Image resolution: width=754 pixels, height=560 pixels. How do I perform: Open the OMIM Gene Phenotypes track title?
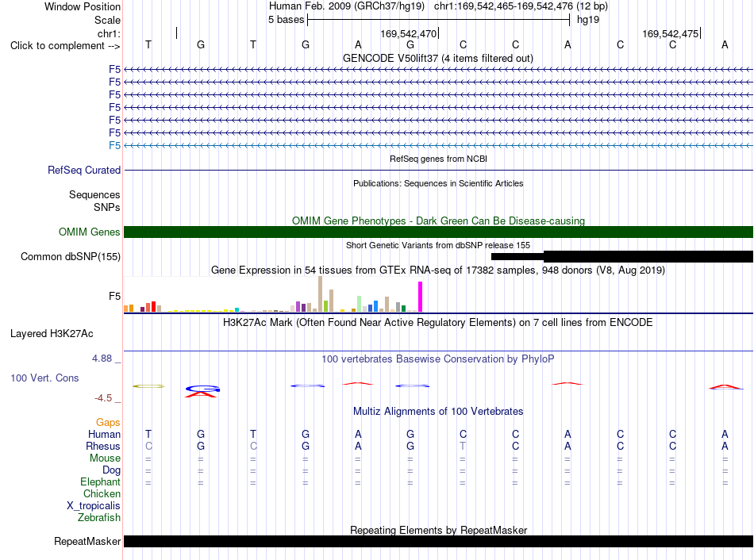[438, 221]
